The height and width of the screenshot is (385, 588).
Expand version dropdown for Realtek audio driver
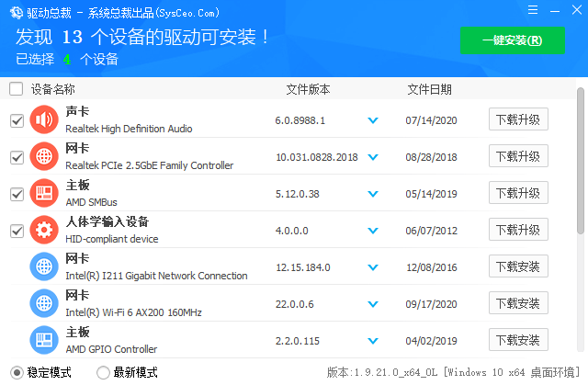point(373,120)
